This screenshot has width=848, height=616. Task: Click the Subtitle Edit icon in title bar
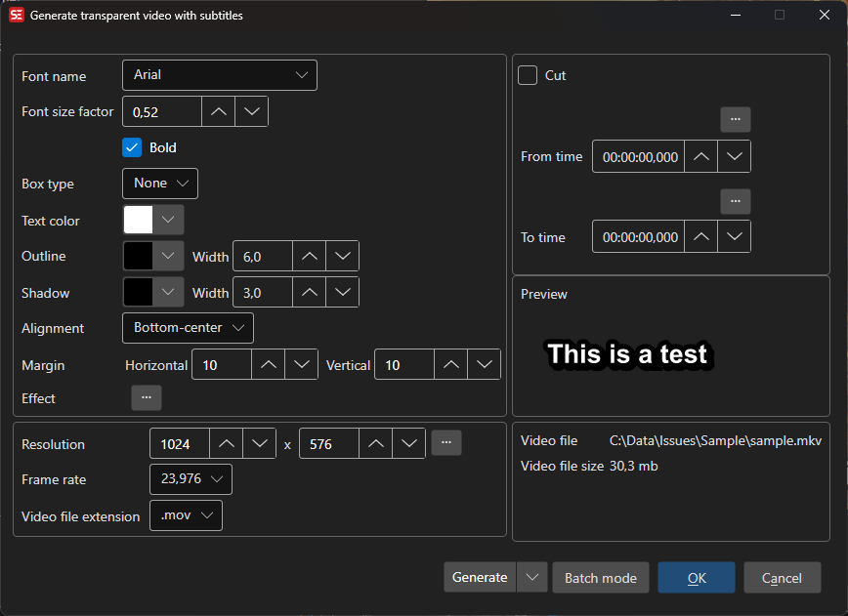[x=17, y=15]
